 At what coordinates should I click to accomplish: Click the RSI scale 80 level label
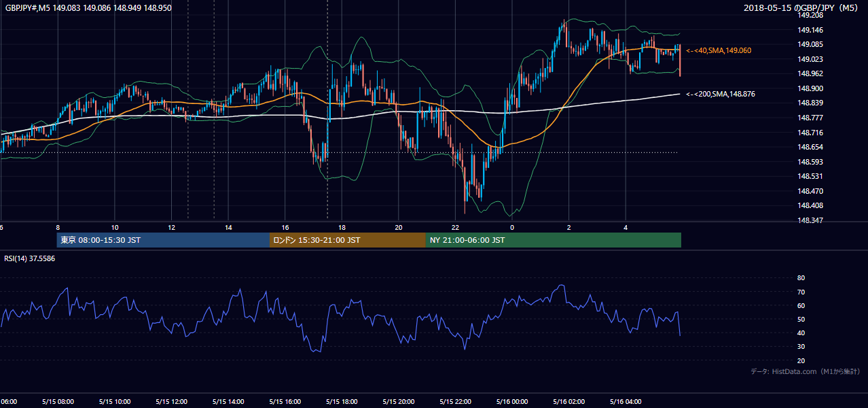[801, 278]
